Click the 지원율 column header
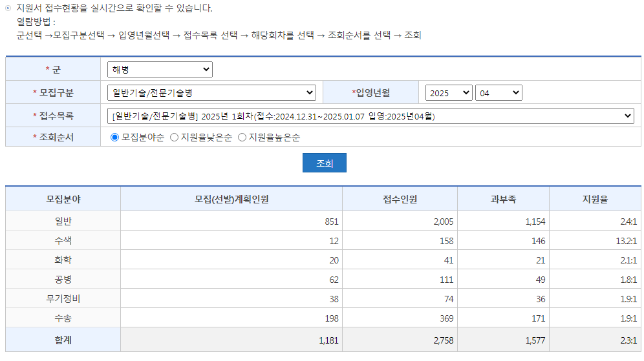 595,200
